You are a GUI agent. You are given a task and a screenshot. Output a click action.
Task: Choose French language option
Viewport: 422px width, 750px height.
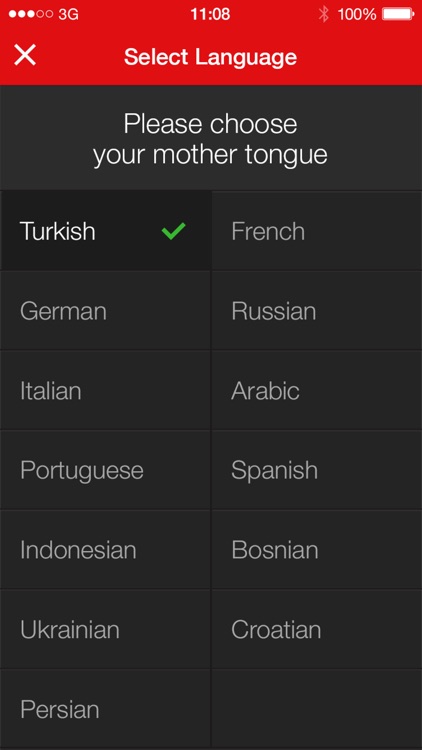[317, 231]
